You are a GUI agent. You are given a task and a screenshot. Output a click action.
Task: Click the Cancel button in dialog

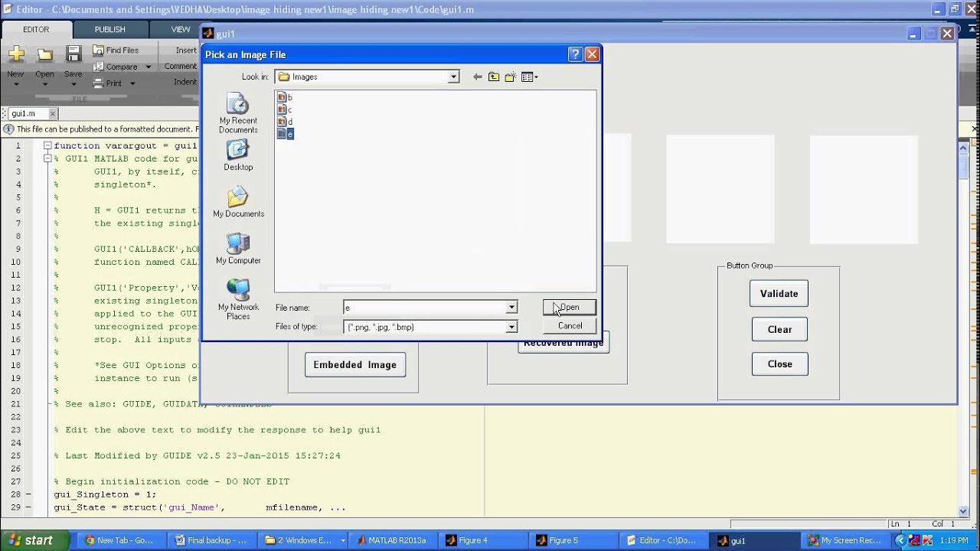tap(570, 325)
